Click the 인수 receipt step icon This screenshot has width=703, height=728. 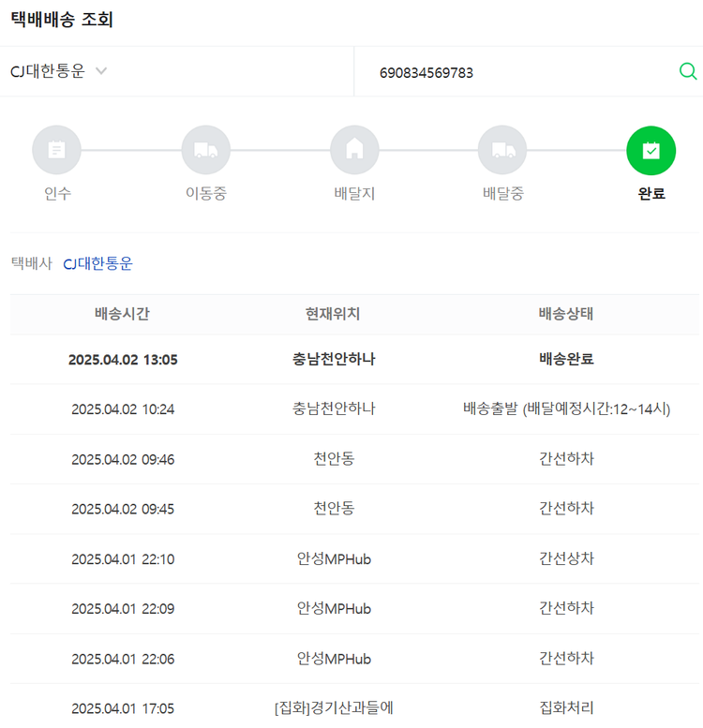(56, 150)
